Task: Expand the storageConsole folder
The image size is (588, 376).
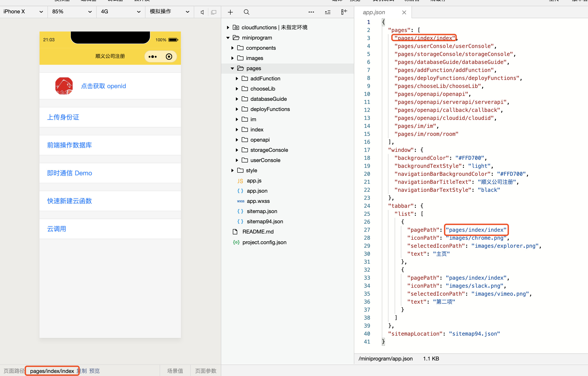Action: (x=237, y=150)
